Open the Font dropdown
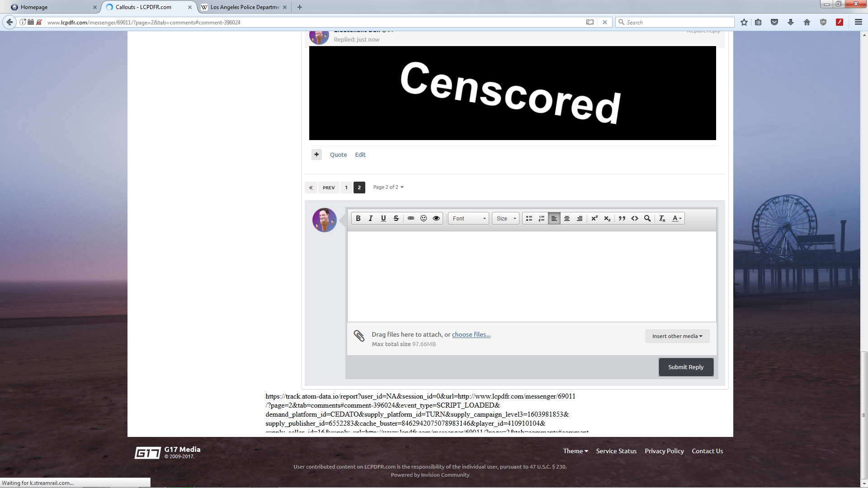The height and width of the screenshot is (488, 868). (x=469, y=218)
